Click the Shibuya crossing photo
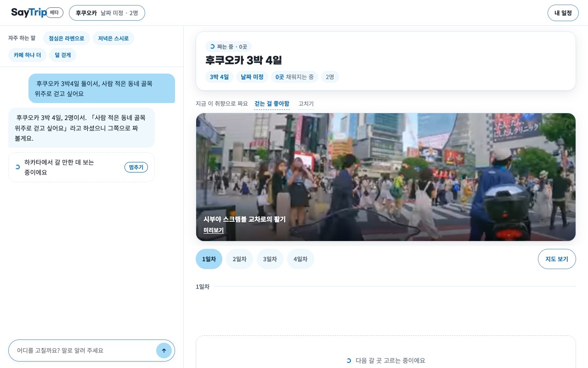 (386, 177)
